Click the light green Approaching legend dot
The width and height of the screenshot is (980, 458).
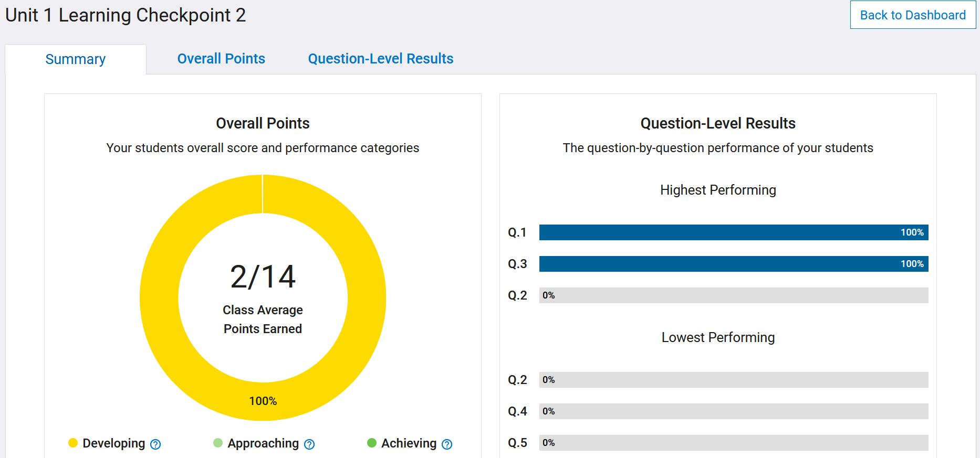point(218,443)
